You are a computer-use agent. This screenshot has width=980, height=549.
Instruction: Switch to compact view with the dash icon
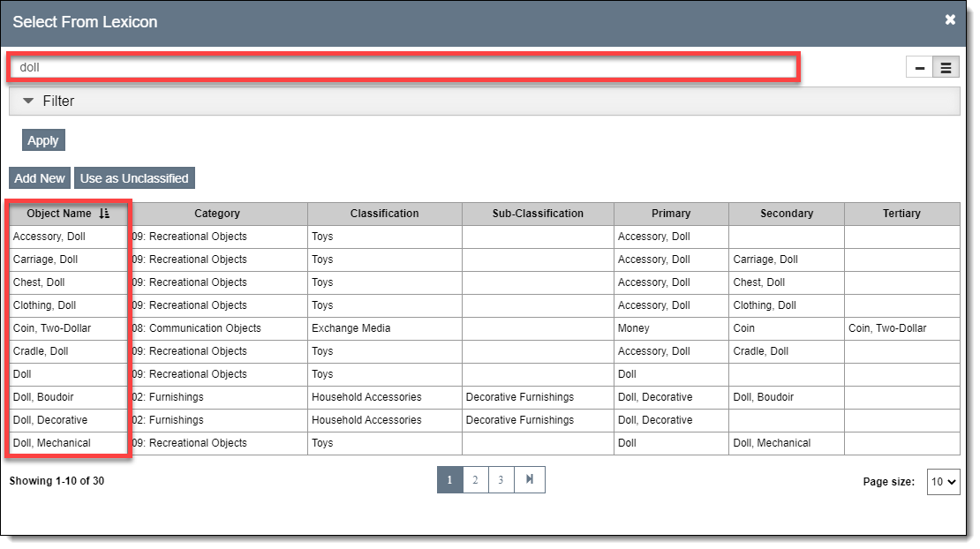coord(919,67)
